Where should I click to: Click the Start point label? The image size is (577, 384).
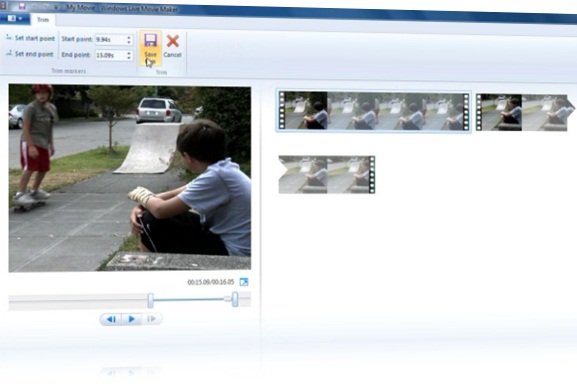pos(77,39)
